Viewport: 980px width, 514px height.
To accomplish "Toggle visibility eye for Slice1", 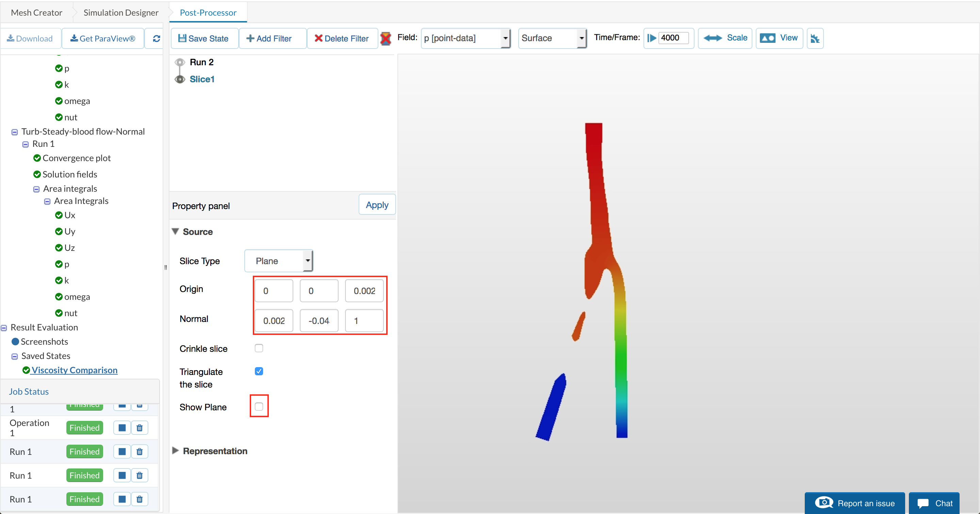I will tap(180, 79).
